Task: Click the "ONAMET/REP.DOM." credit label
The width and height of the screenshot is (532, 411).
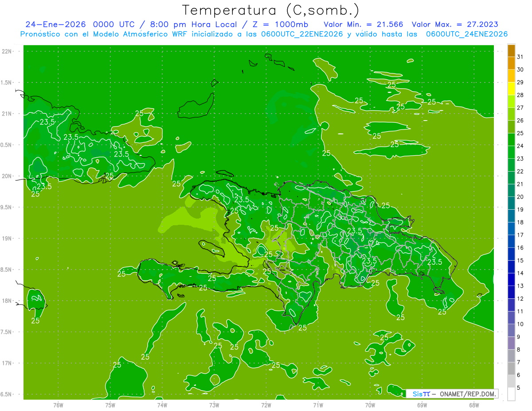Action: pyautogui.click(x=468, y=394)
